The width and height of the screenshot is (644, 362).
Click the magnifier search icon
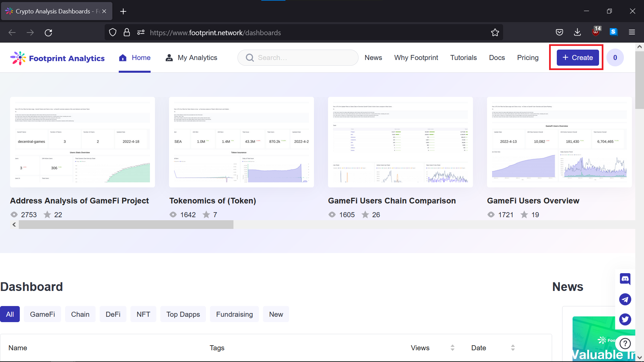[x=250, y=58]
